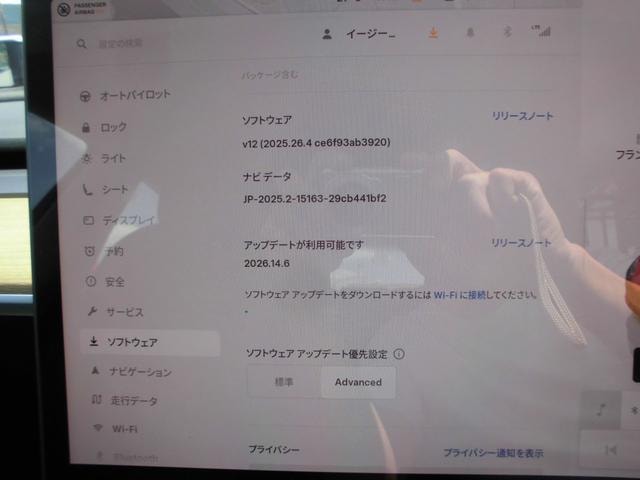Open リリースノート for update 2026.14.6
The width and height of the screenshot is (640, 480).
[521, 243]
